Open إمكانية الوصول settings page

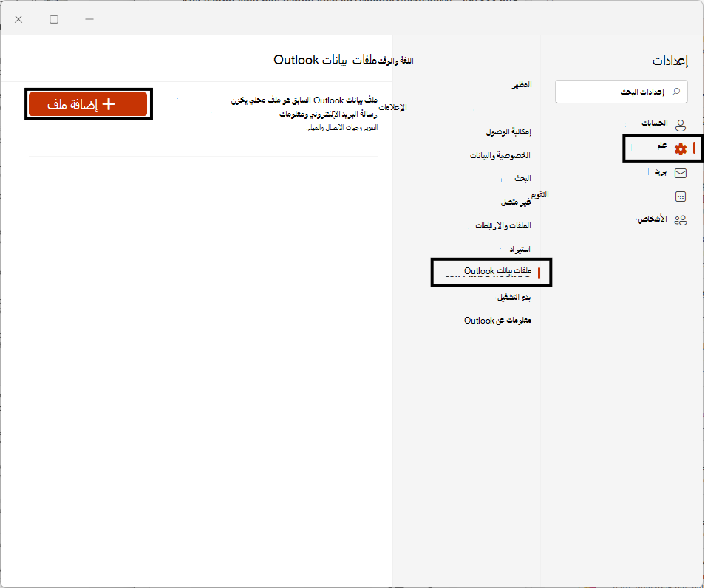click(508, 131)
